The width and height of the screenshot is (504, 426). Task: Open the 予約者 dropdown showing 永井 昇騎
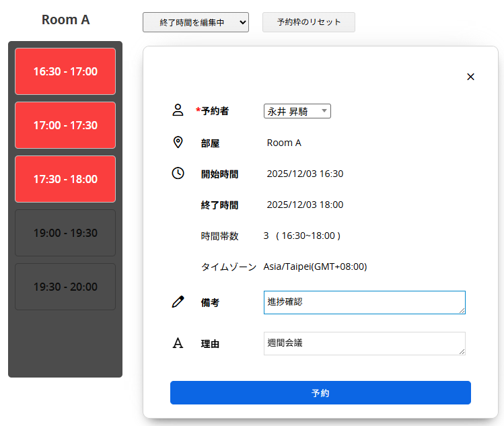pyautogui.click(x=297, y=111)
